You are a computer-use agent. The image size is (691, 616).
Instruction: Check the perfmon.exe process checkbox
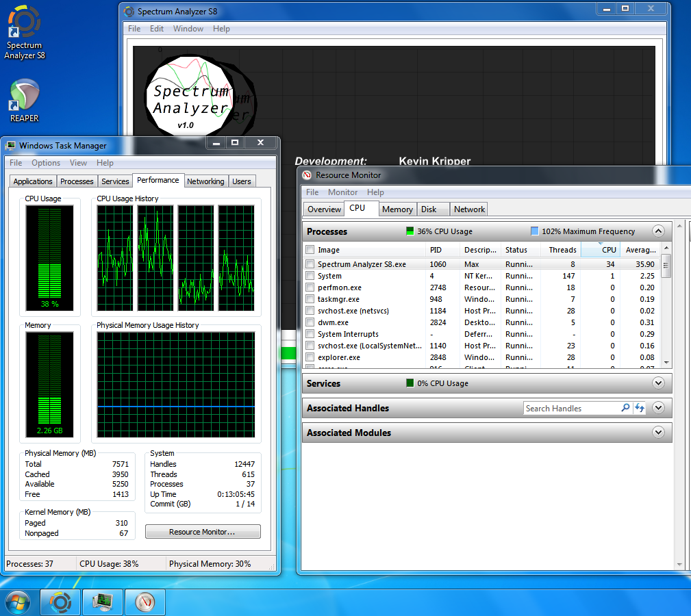310,287
